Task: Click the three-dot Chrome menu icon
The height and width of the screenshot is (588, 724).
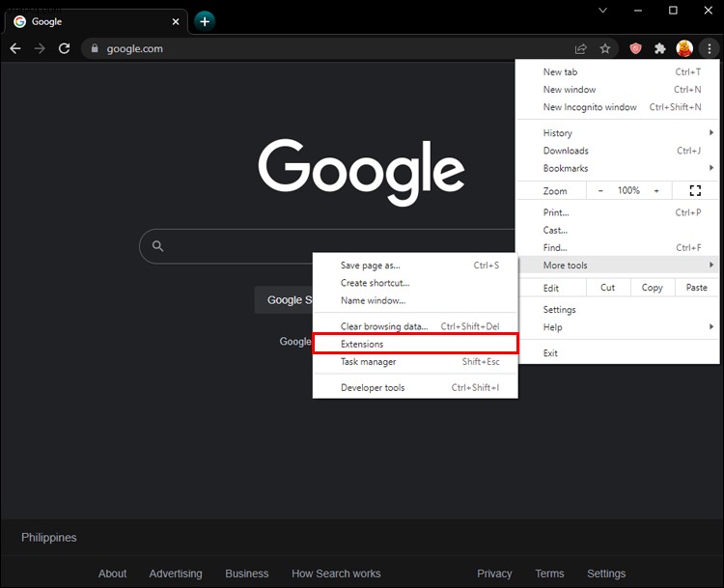Action: click(x=710, y=48)
